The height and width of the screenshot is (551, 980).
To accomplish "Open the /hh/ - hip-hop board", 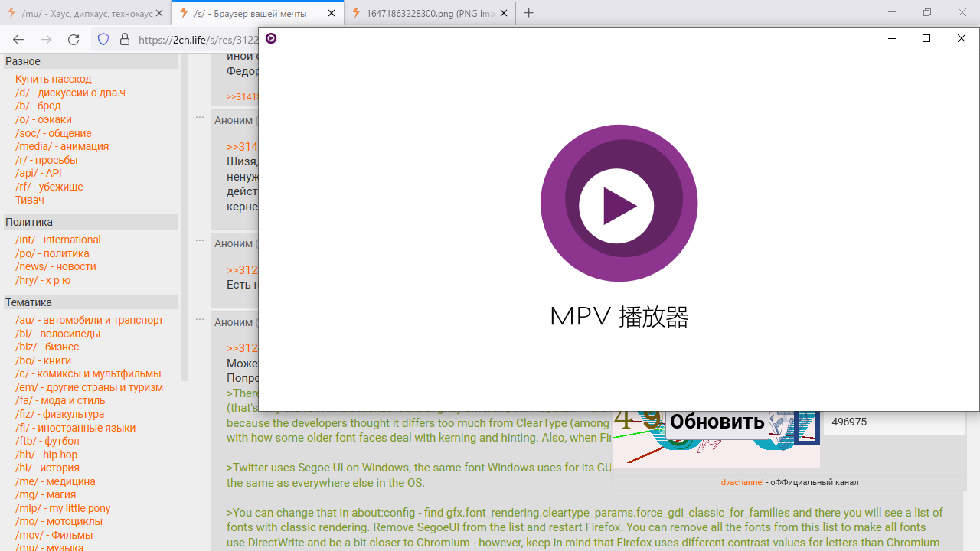I will (47, 455).
